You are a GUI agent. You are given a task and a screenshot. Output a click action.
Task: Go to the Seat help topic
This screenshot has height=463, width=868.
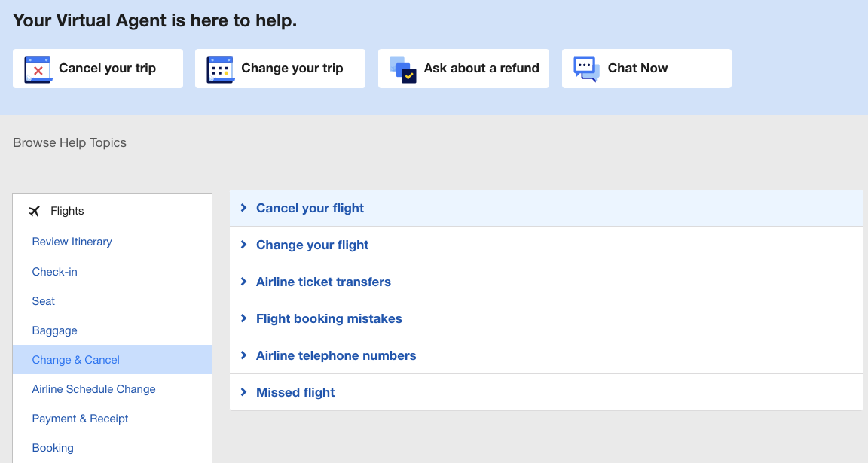[44, 301]
